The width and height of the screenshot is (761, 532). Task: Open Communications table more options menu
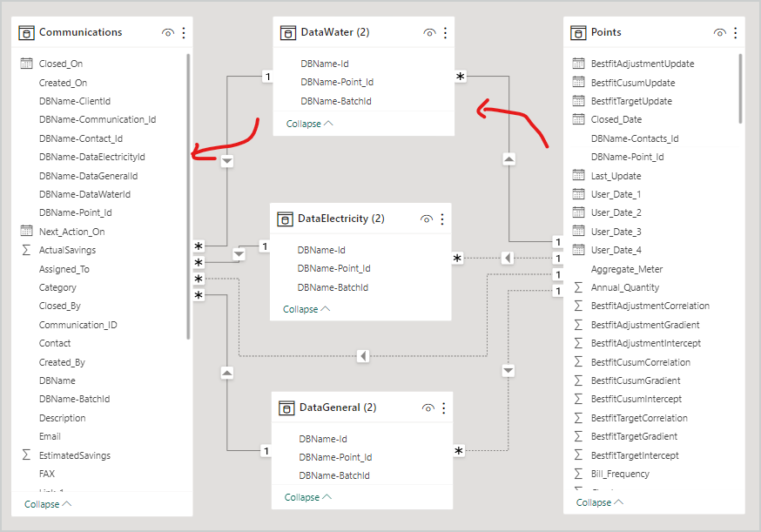(x=184, y=32)
